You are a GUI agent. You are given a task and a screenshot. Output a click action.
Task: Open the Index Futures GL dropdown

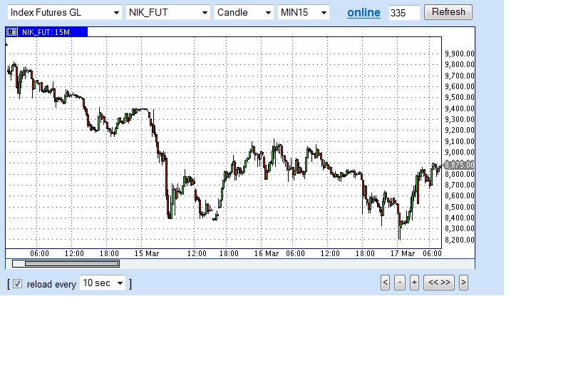64,12
